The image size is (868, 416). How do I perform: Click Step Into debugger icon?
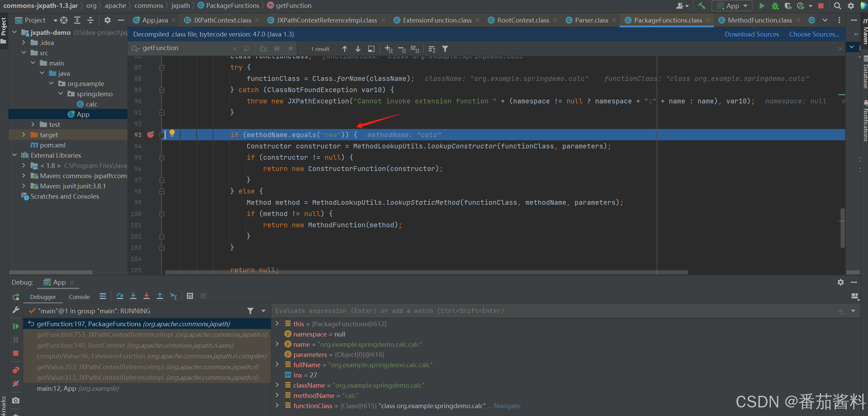pyautogui.click(x=133, y=296)
